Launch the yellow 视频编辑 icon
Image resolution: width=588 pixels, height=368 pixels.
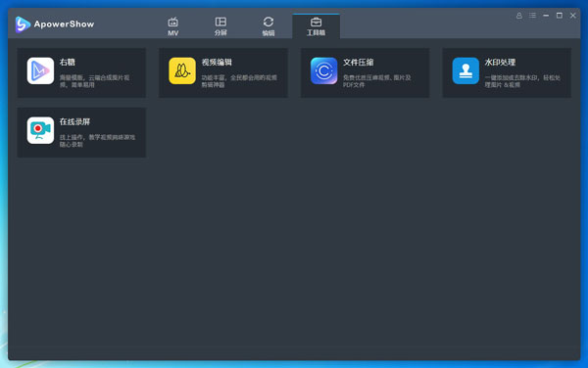tap(182, 70)
